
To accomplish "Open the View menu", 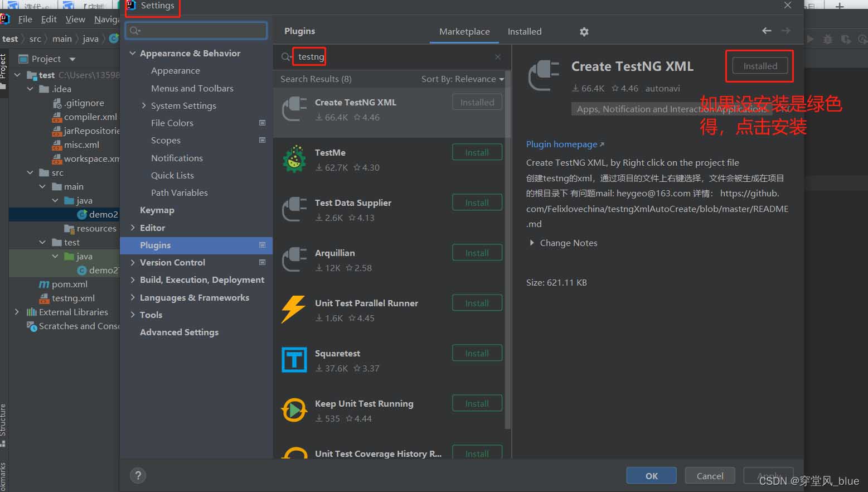I will (x=75, y=19).
